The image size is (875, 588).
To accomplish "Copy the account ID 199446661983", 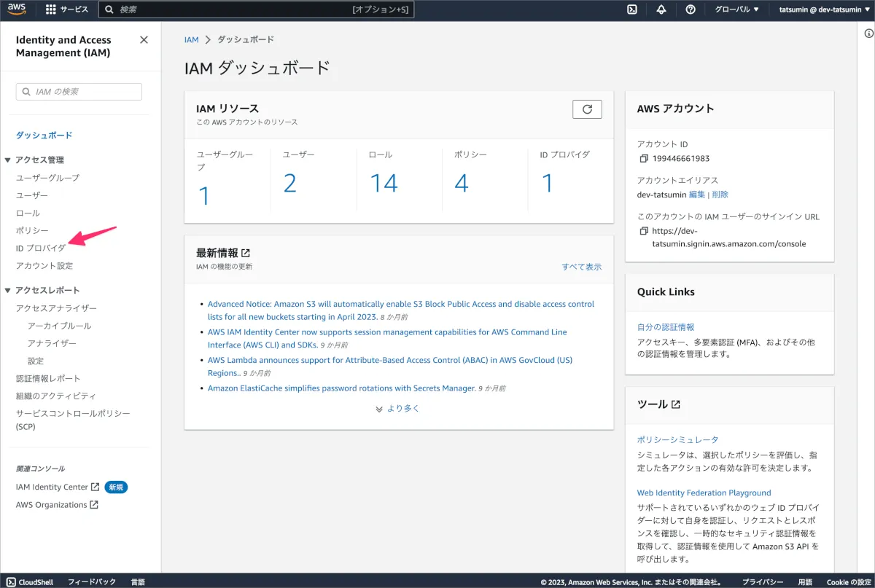I will (x=643, y=158).
